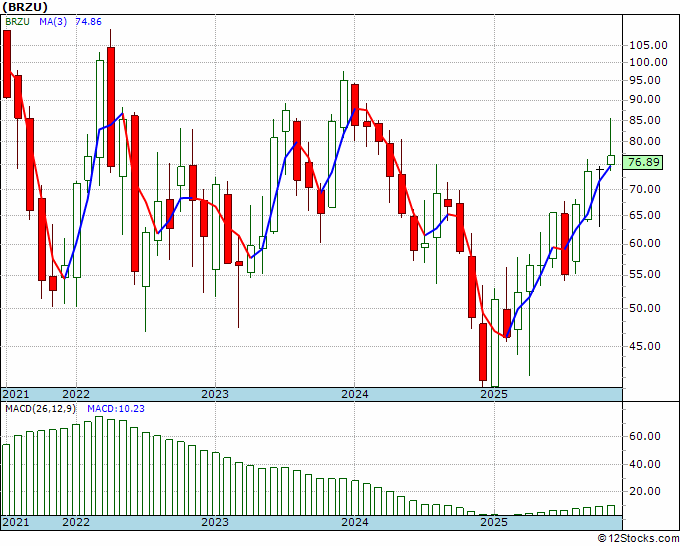
Task: Click the 60.00 MACD axis label
Action: [x=644, y=436]
